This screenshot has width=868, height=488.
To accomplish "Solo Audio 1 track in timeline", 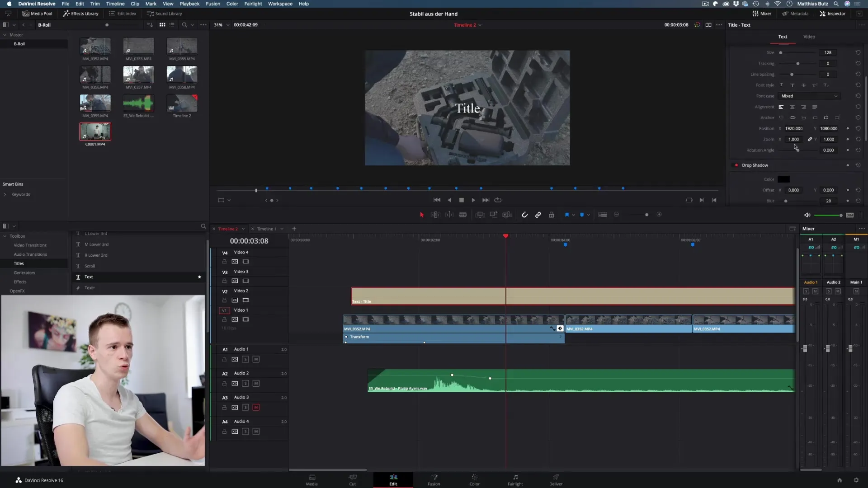I will pyautogui.click(x=245, y=360).
